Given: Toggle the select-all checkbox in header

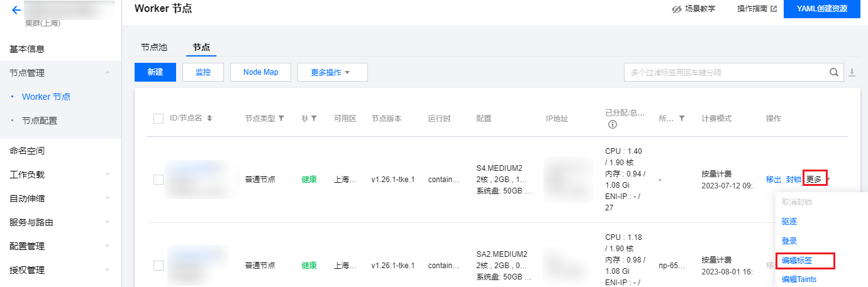Looking at the screenshot, I should tap(159, 119).
